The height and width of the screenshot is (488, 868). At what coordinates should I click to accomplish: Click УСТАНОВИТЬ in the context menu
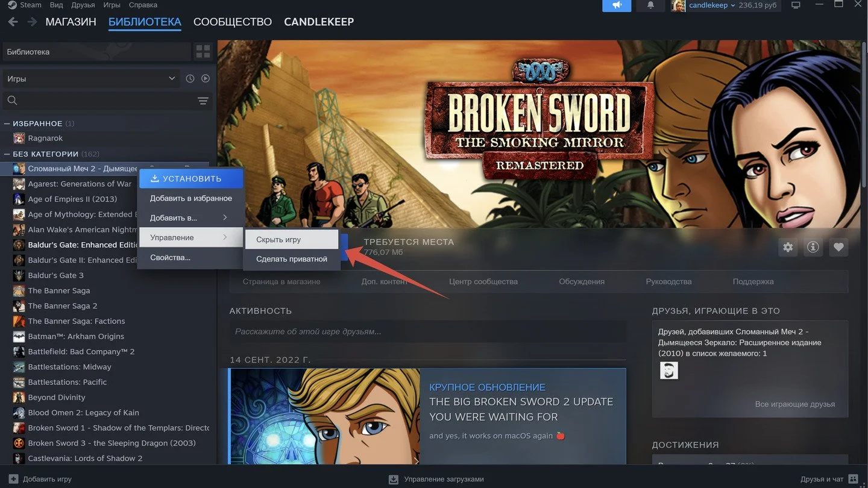(x=191, y=178)
